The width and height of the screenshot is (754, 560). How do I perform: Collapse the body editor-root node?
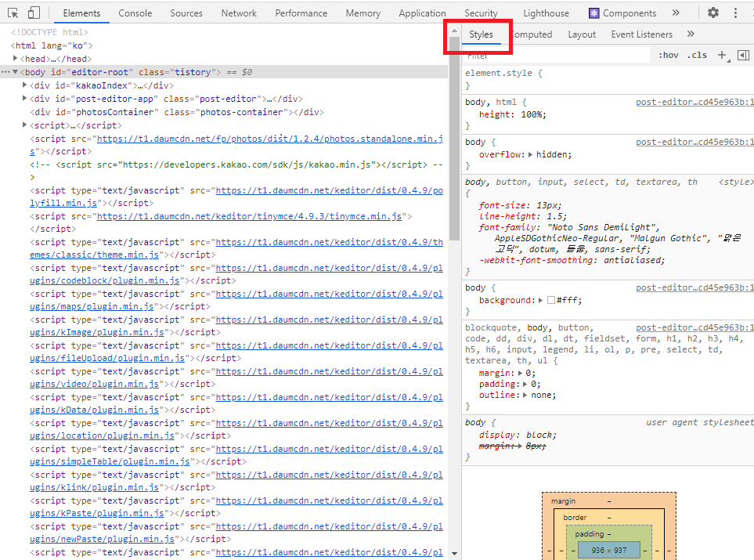[15, 72]
